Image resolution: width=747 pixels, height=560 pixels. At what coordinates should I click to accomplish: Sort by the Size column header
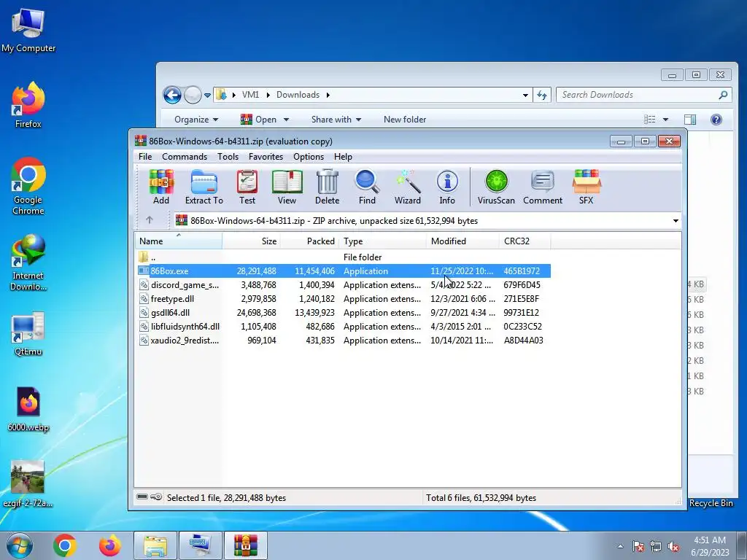[251, 241]
